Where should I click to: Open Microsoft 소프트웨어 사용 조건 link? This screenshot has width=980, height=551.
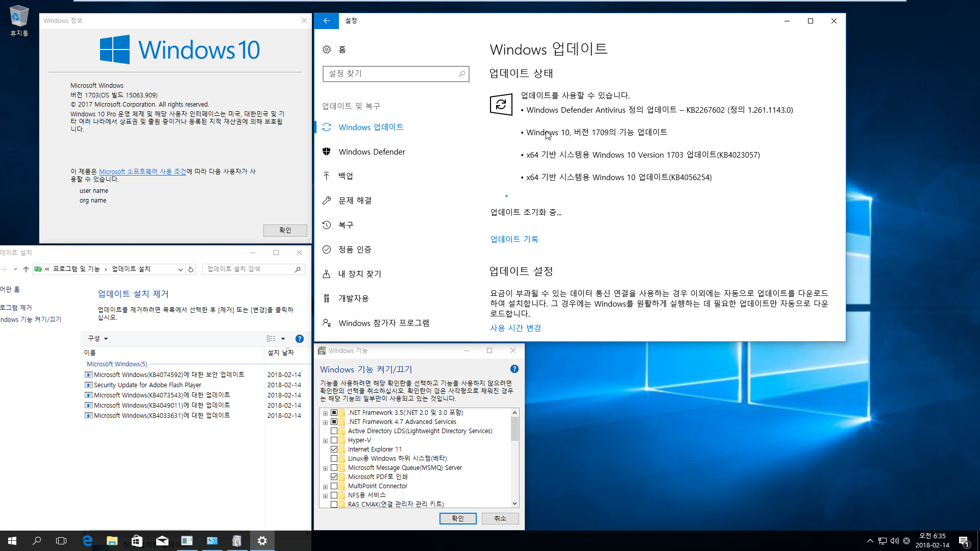(x=142, y=172)
